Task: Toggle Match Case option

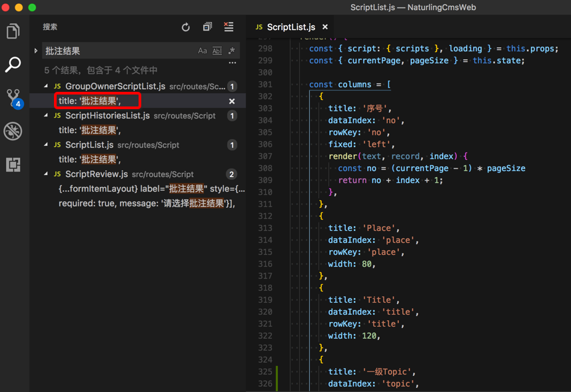Action: [x=202, y=51]
